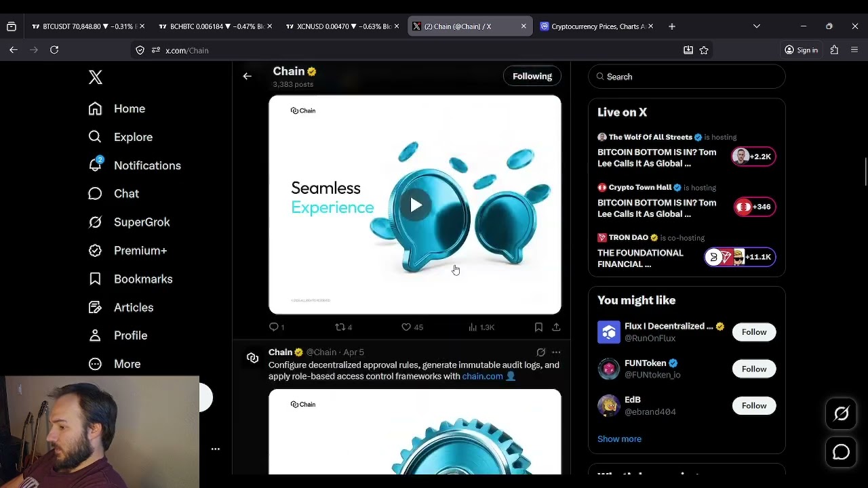The image size is (868, 488).
Task: Open the browser tab history panel icon
Action: point(12,26)
